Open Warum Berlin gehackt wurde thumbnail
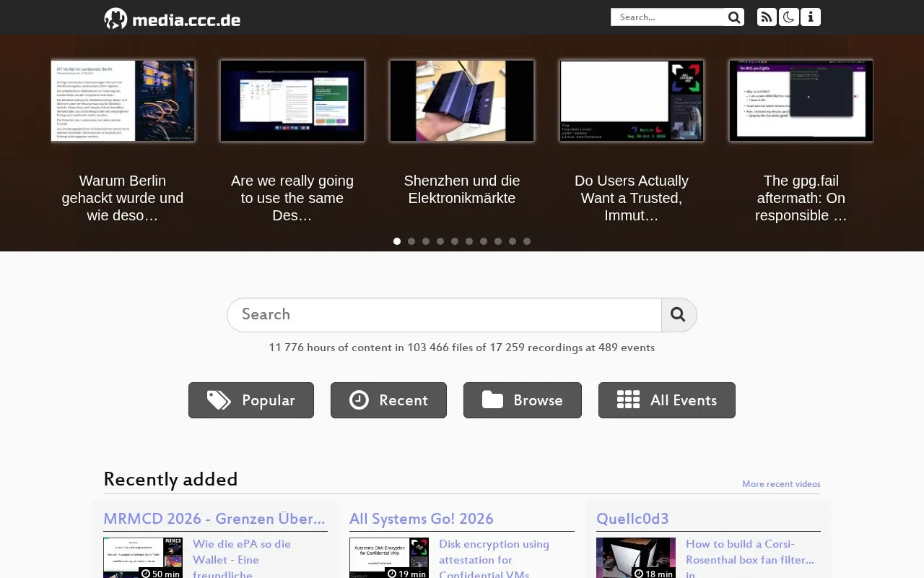 click(x=123, y=100)
